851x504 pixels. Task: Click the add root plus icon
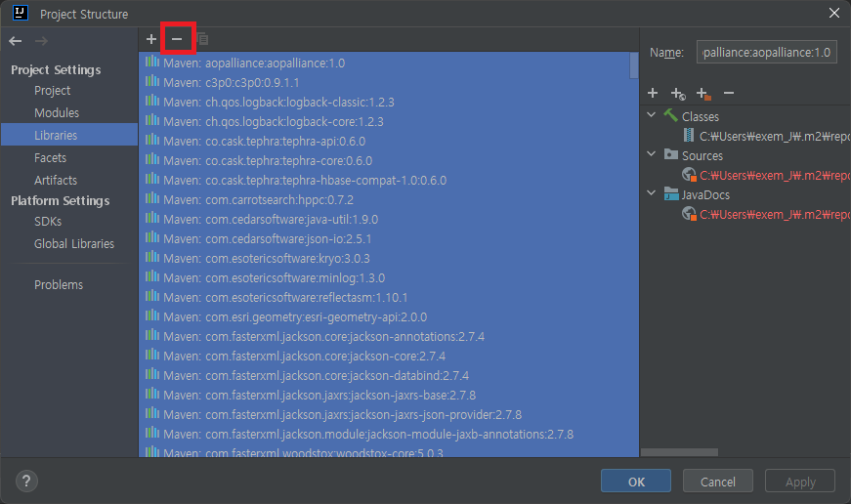653,94
